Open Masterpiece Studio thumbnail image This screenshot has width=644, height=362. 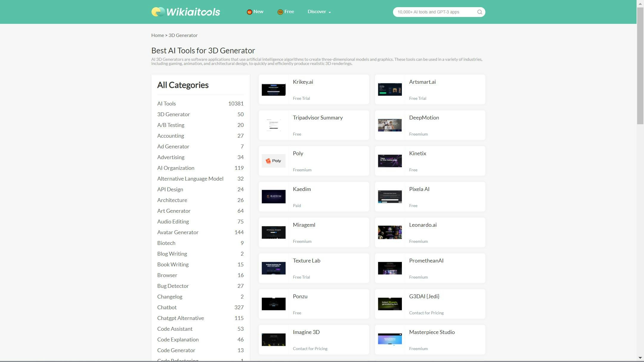coord(390,340)
